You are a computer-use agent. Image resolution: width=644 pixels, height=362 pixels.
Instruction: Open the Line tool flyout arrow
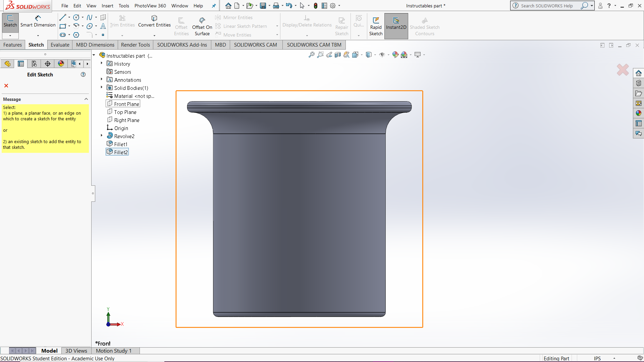(x=68, y=17)
